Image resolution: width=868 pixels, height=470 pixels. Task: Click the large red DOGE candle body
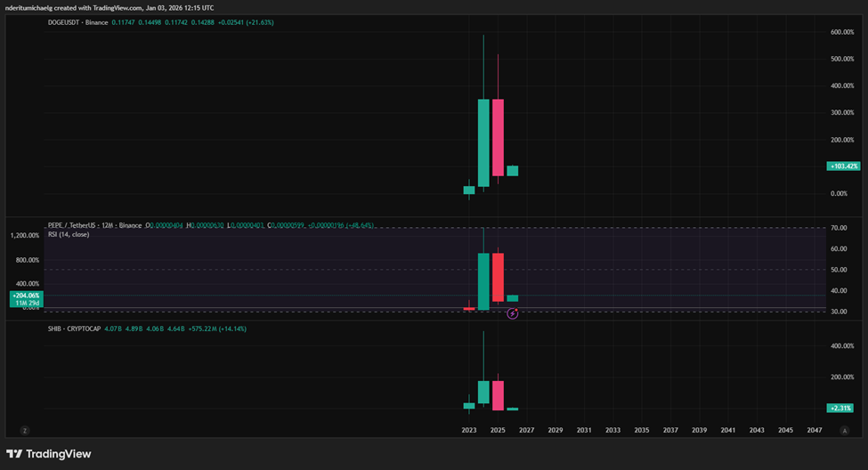click(498, 138)
